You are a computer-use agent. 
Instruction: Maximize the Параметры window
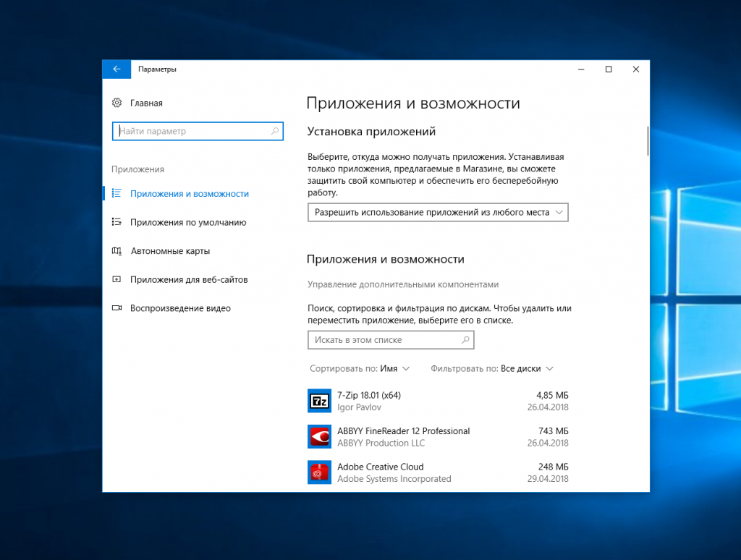pos(609,69)
